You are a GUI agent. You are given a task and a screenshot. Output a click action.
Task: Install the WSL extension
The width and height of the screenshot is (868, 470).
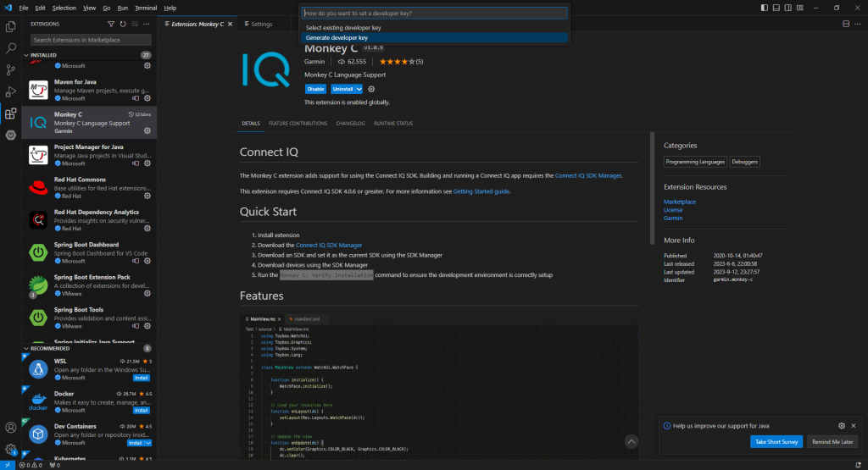tap(142, 379)
